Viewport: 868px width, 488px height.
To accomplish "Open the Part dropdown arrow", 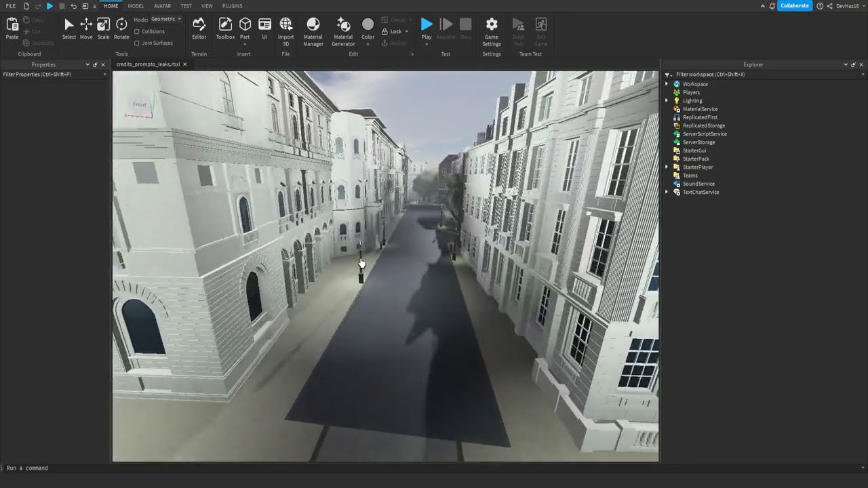I will coord(245,45).
